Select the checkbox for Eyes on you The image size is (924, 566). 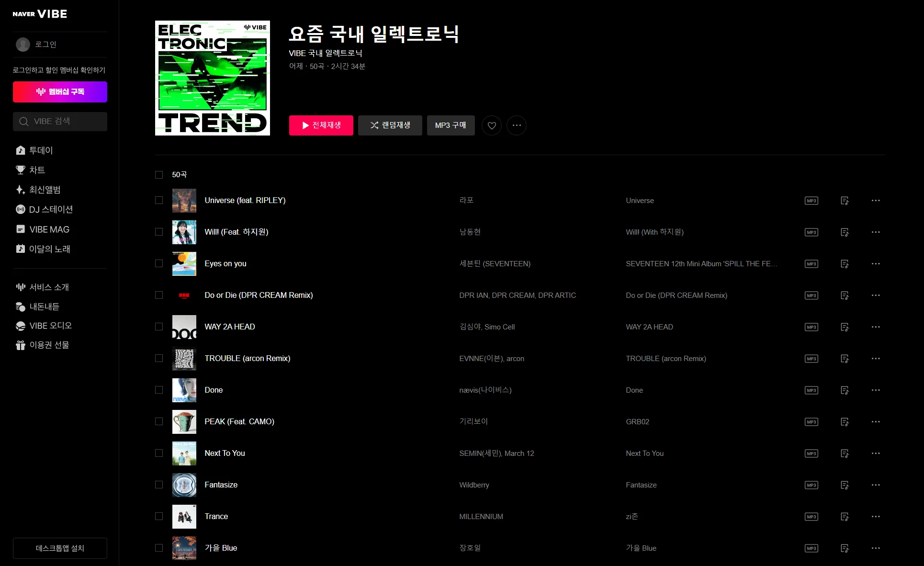(x=159, y=263)
